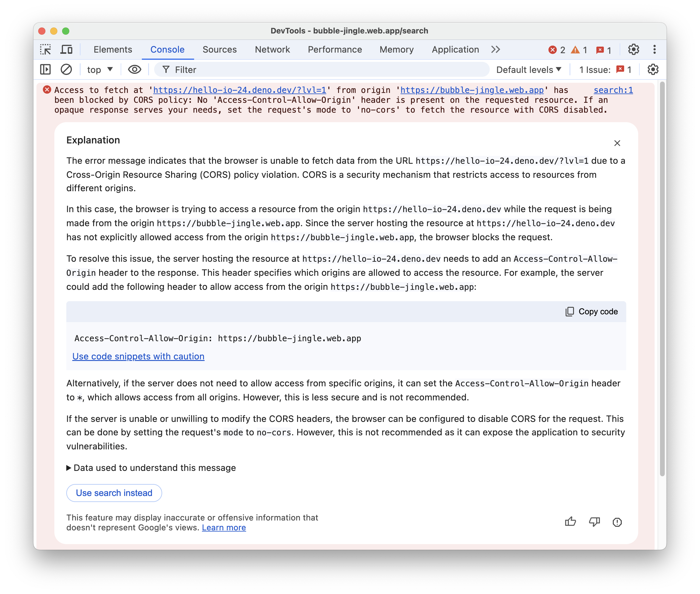
Task: Click Use search instead button
Action: point(113,493)
